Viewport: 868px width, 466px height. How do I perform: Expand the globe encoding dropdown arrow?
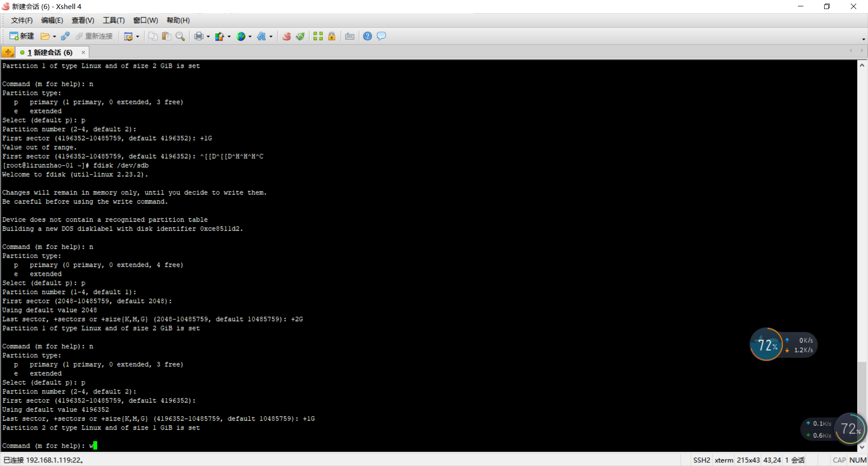tap(250, 37)
